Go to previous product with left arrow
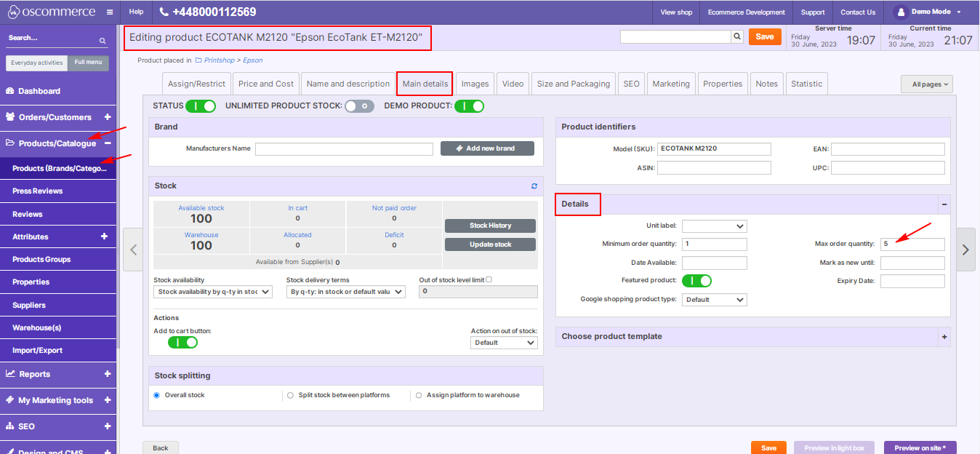This screenshot has width=980, height=454. (133, 250)
